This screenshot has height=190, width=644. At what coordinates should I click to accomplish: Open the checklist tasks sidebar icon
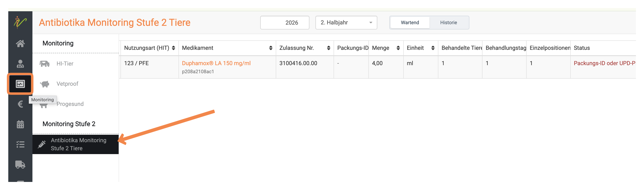click(20, 144)
